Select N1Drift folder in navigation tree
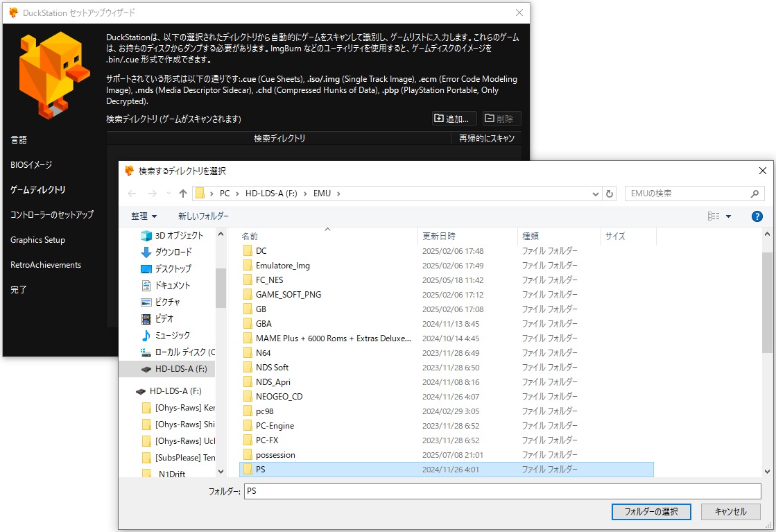The height and width of the screenshot is (532, 776). pos(164,474)
